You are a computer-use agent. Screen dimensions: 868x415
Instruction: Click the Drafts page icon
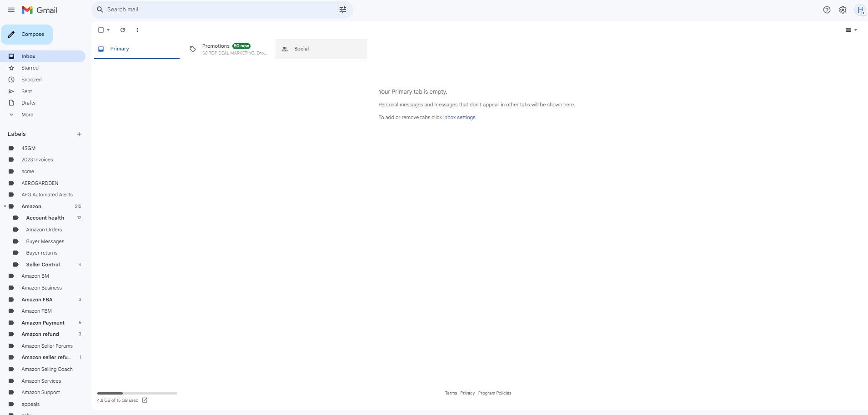pyautogui.click(x=11, y=103)
